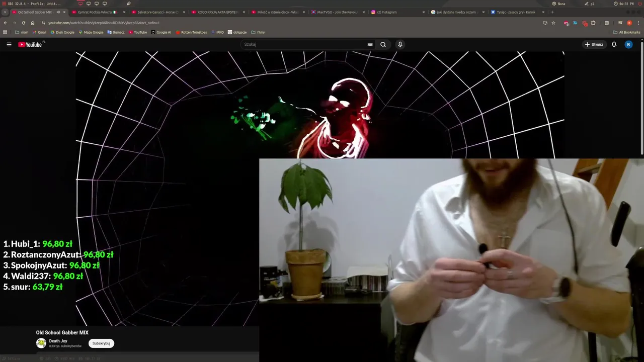Click the YouTube search magnifier button
The width and height of the screenshot is (644, 362).
pyautogui.click(x=383, y=44)
